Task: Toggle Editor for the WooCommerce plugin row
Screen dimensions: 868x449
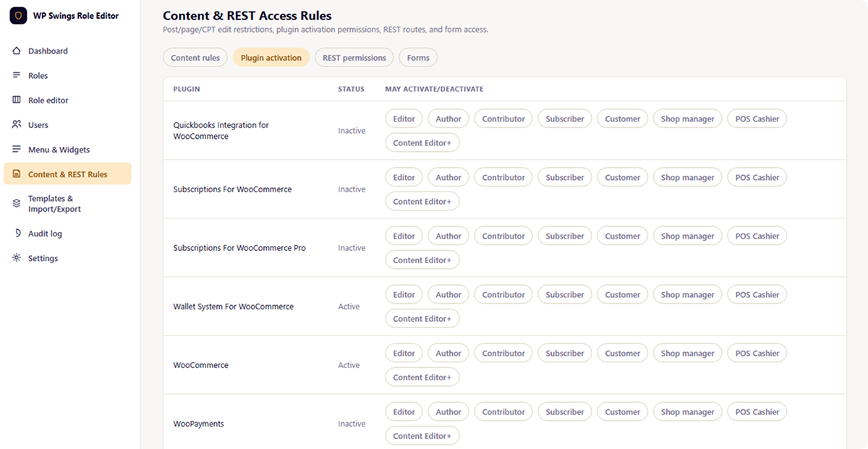Action: tap(404, 353)
